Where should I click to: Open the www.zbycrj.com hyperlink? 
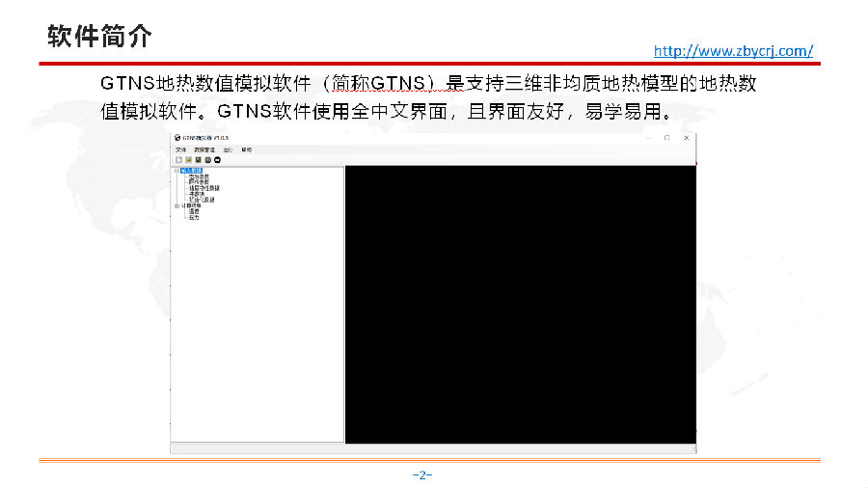733,50
